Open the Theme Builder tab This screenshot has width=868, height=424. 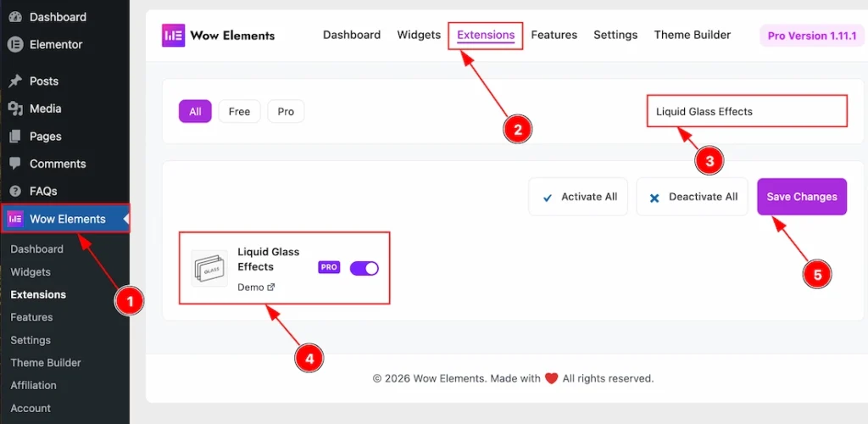[x=692, y=35]
